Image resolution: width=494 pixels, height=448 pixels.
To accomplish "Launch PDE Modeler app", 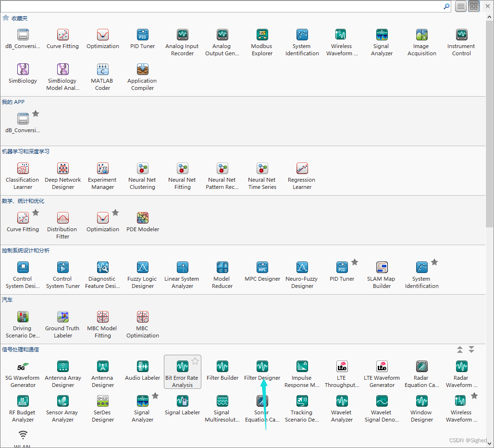I will point(142,222).
